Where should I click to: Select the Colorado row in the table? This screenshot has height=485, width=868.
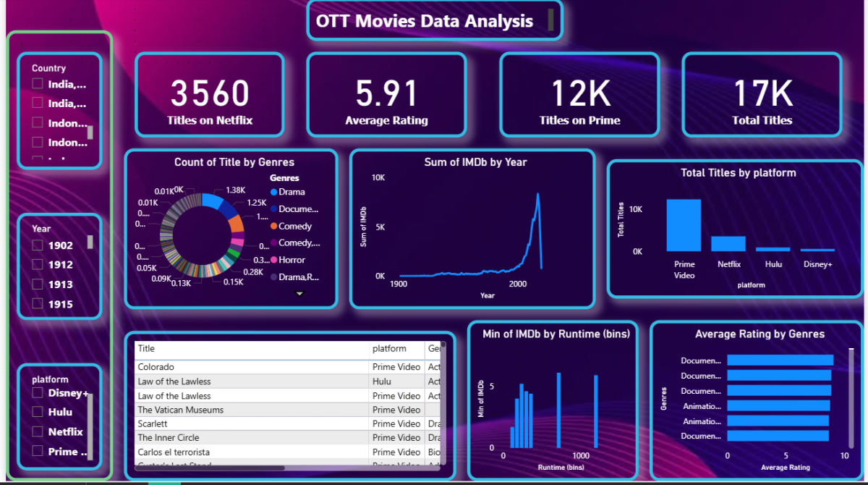[156, 367]
